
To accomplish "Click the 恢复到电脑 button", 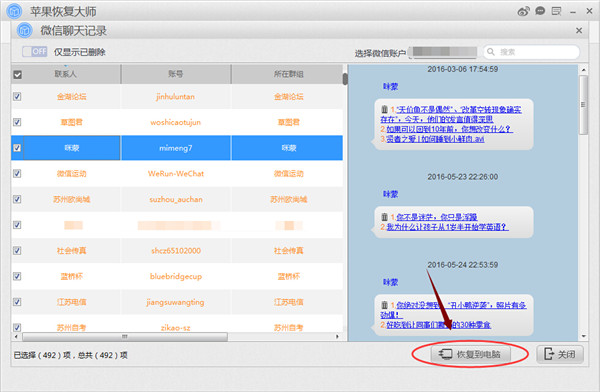I will (x=470, y=354).
